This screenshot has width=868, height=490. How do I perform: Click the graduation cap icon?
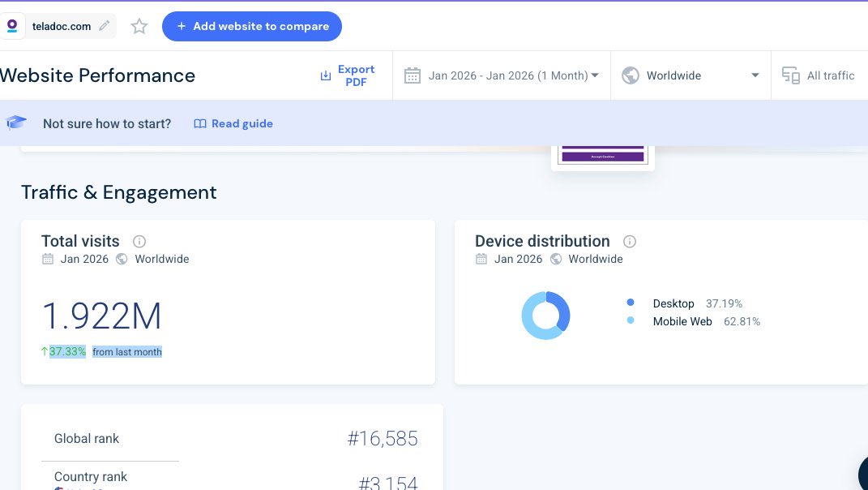pos(16,122)
